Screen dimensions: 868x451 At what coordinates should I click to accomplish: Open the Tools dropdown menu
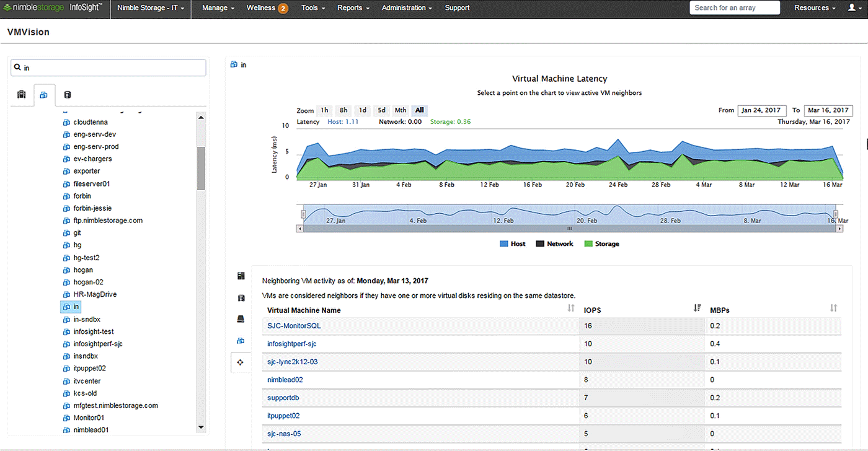[x=313, y=8]
